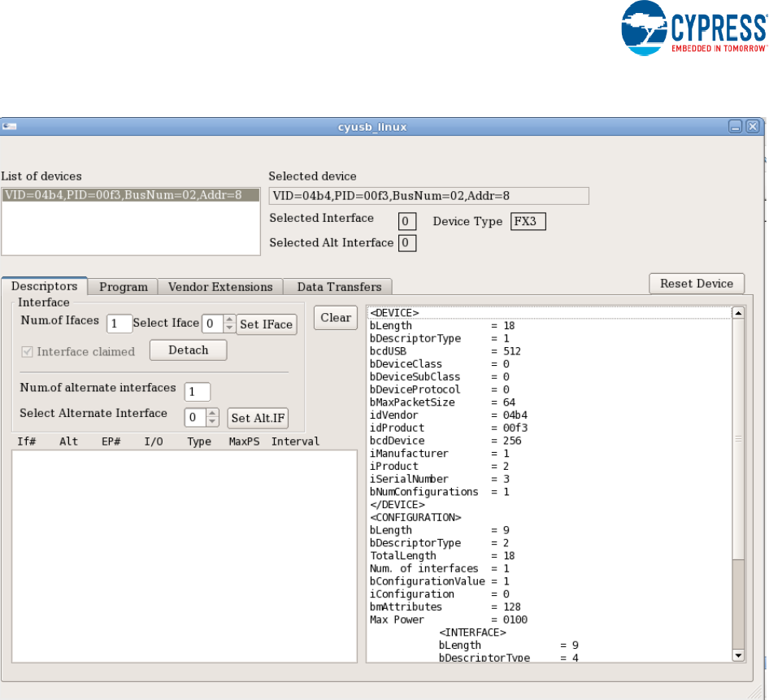Click the EP# column header
The width and height of the screenshot is (769, 700).
(111, 441)
